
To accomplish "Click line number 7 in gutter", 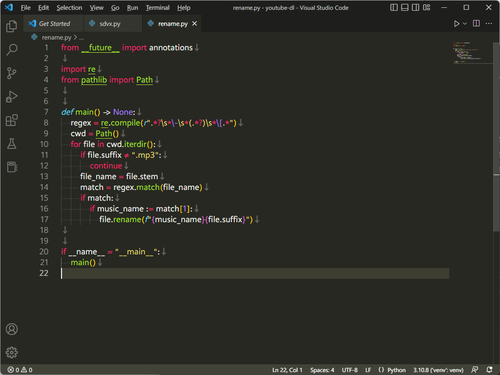I will [46, 112].
